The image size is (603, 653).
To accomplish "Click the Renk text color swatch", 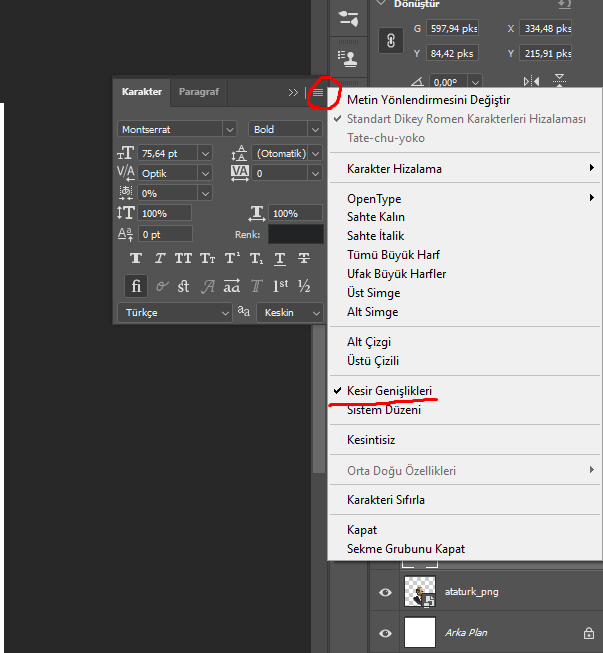I will coord(296,234).
